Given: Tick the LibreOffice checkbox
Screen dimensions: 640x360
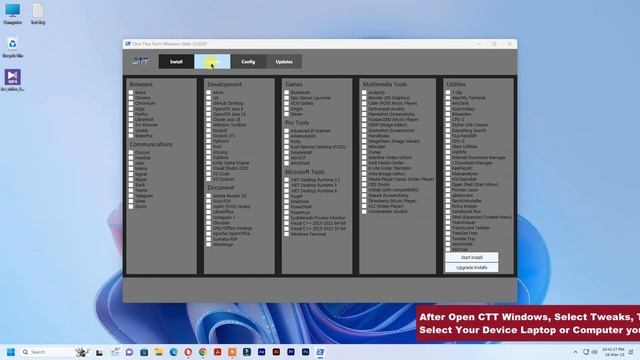Looking at the screenshot, I should tap(209, 212).
